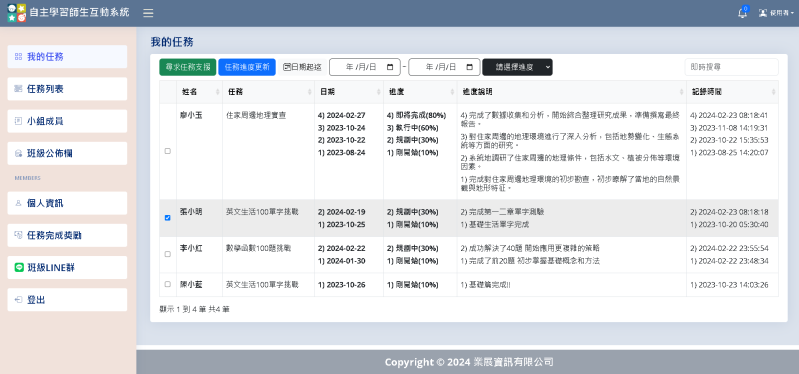
Task: Open the user account dropdown
Action: (776, 13)
